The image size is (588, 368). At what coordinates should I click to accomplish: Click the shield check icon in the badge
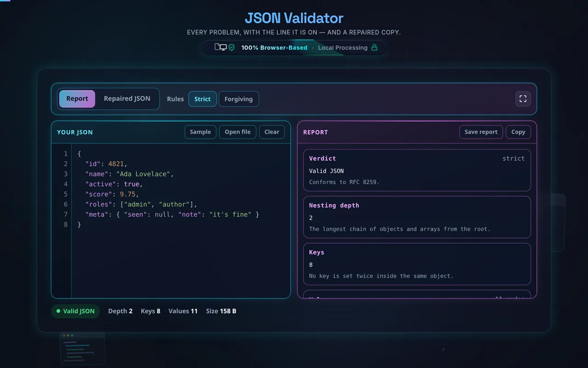232,47
